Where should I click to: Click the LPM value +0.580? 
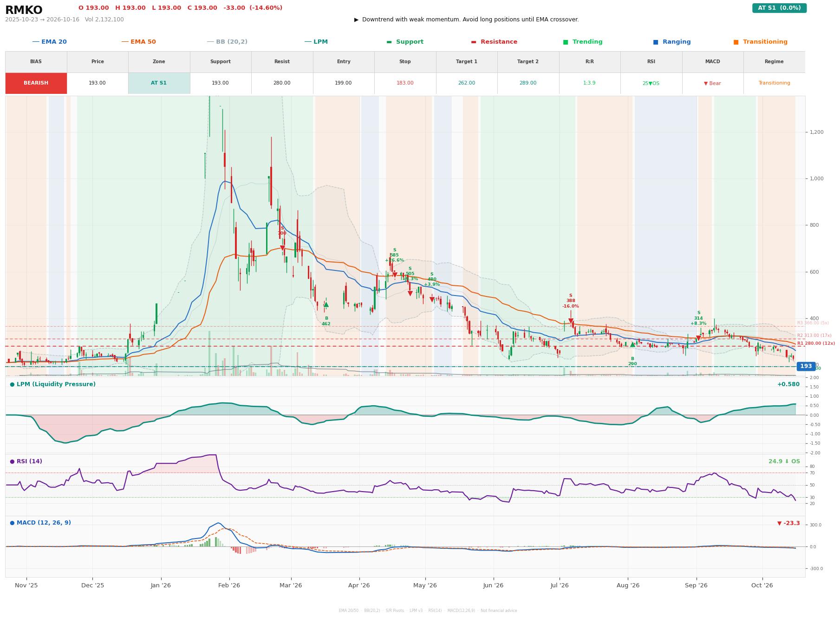point(788,384)
